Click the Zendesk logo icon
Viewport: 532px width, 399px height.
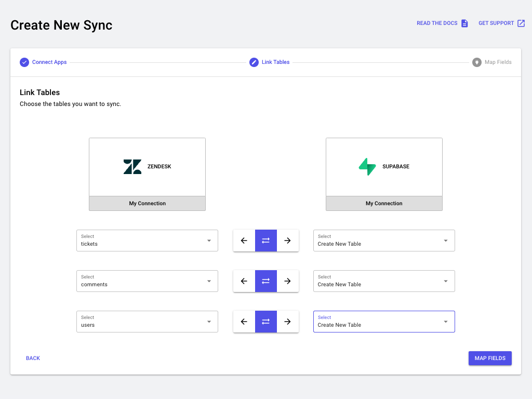pos(132,167)
